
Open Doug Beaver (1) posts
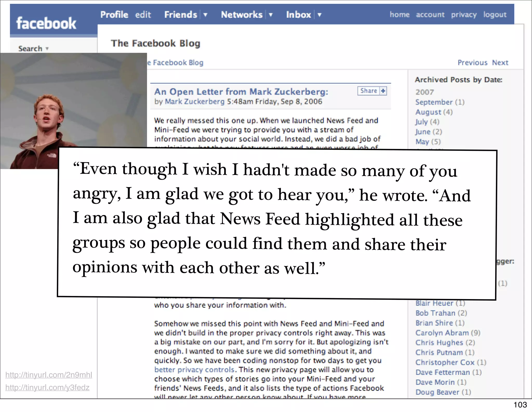(443, 392)
